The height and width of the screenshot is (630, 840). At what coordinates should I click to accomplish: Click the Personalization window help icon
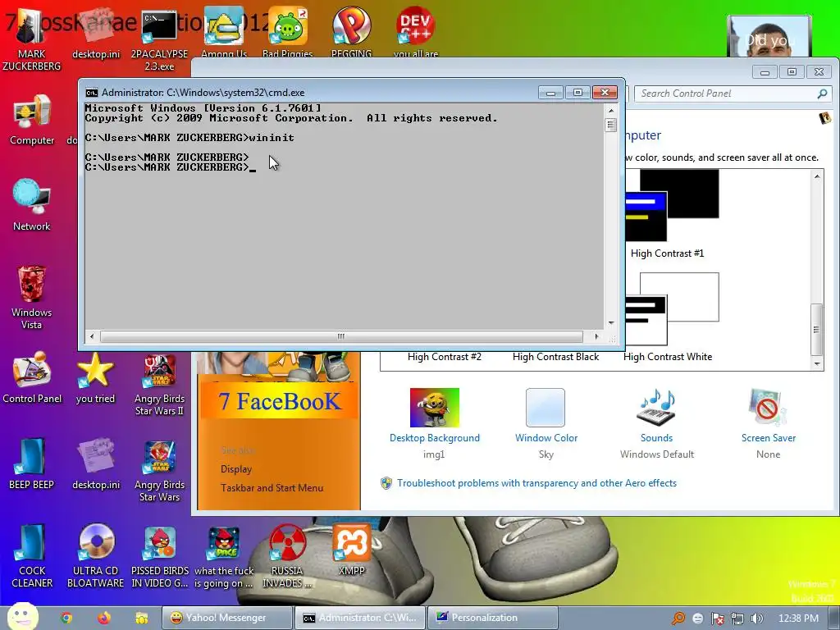pyautogui.click(x=825, y=118)
